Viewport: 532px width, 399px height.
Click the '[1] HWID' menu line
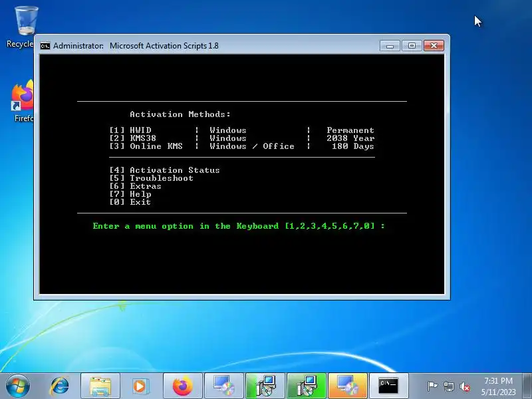(130, 130)
